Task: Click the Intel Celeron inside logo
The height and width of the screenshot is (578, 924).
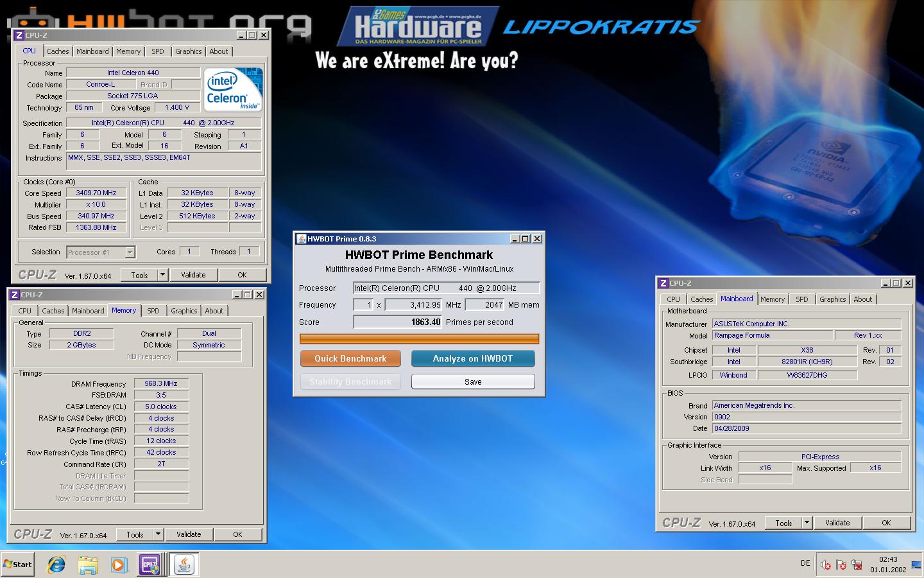Action: pos(233,90)
